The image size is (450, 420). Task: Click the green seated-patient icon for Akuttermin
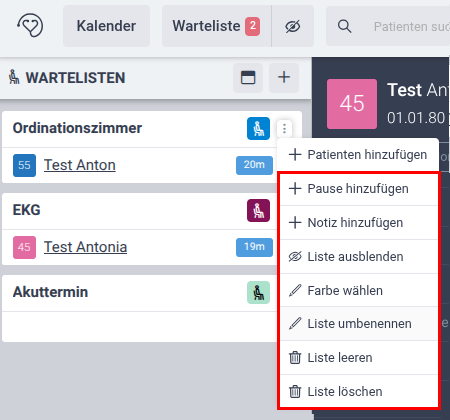[258, 292]
